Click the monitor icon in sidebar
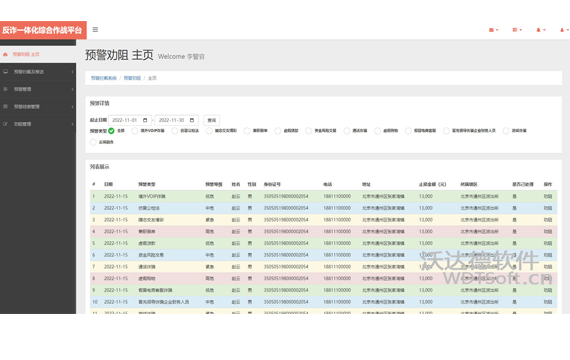The width and height of the screenshot is (570, 360). click(5, 72)
